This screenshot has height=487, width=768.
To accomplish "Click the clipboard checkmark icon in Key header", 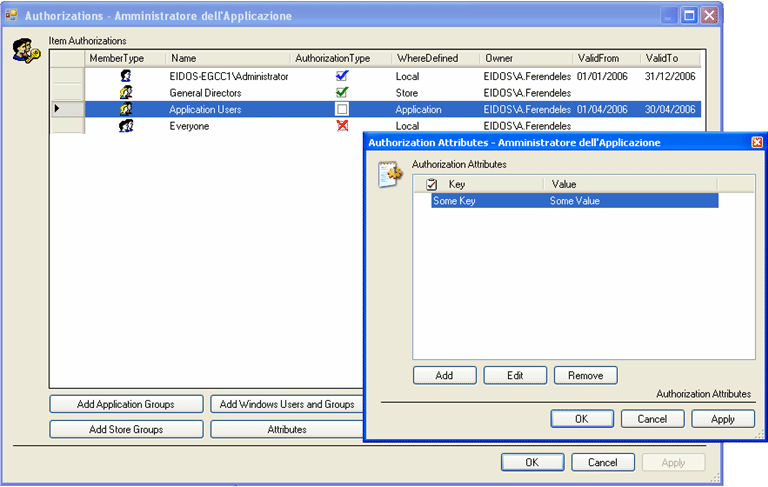I will click(x=432, y=185).
